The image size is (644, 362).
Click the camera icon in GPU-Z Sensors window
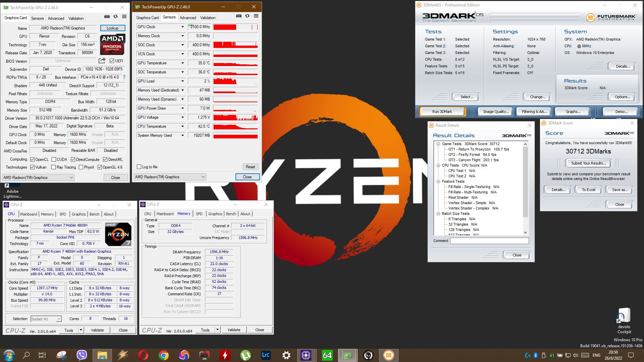(238, 16)
